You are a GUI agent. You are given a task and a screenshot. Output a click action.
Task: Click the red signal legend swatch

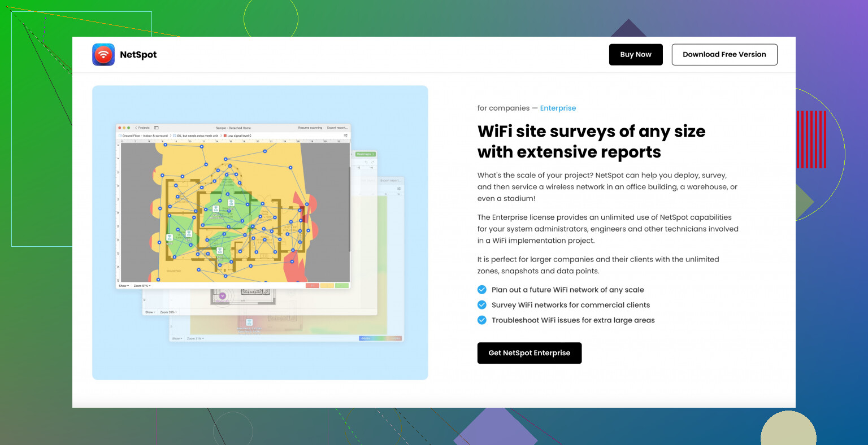click(x=312, y=286)
